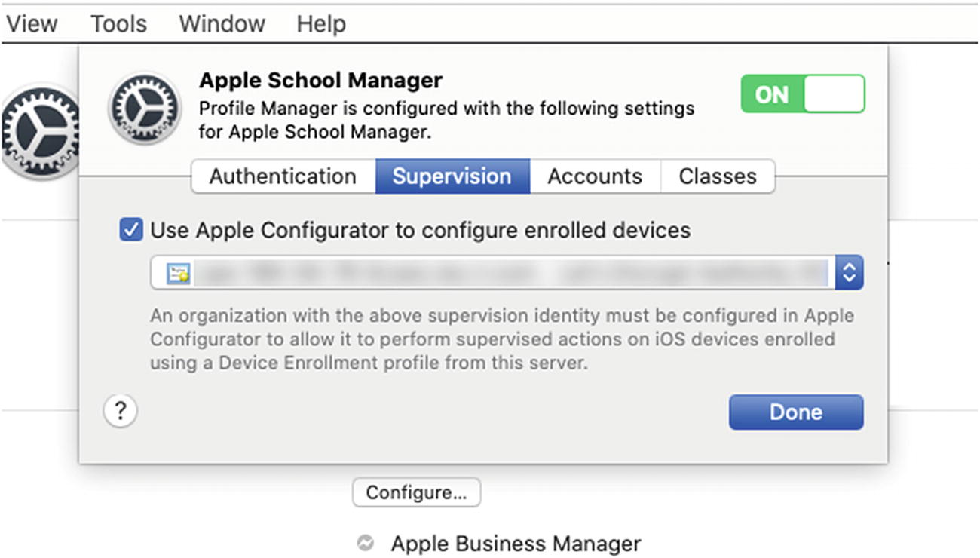Open the Window menu
Screen dimensions: 980x558
click(x=222, y=24)
